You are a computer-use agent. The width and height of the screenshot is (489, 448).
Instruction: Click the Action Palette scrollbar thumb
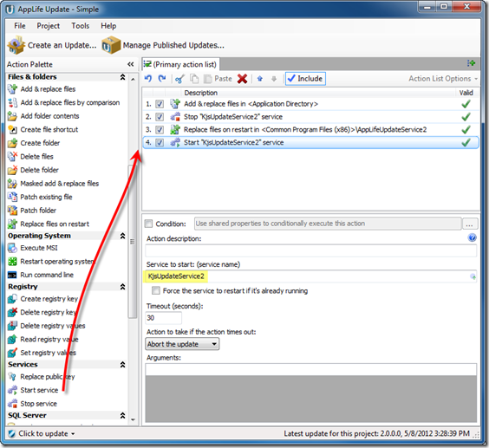133,242
